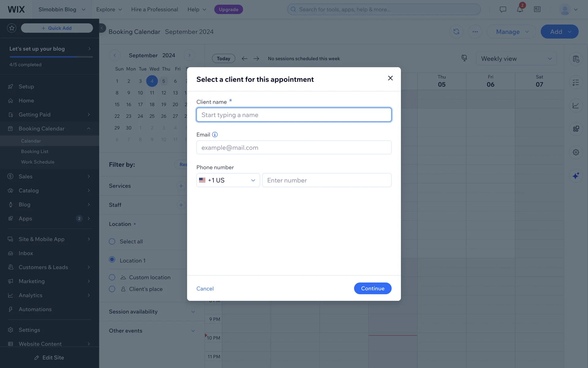Choose the Select all location option
Image resolution: width=588 pixels, height=368 pixels.
coord(112,242)
